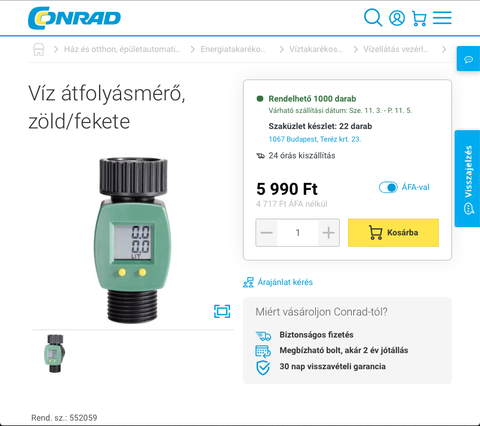Open the chat bubble side button
Viewport: 480px width, 426px height.
click(468, 59)
